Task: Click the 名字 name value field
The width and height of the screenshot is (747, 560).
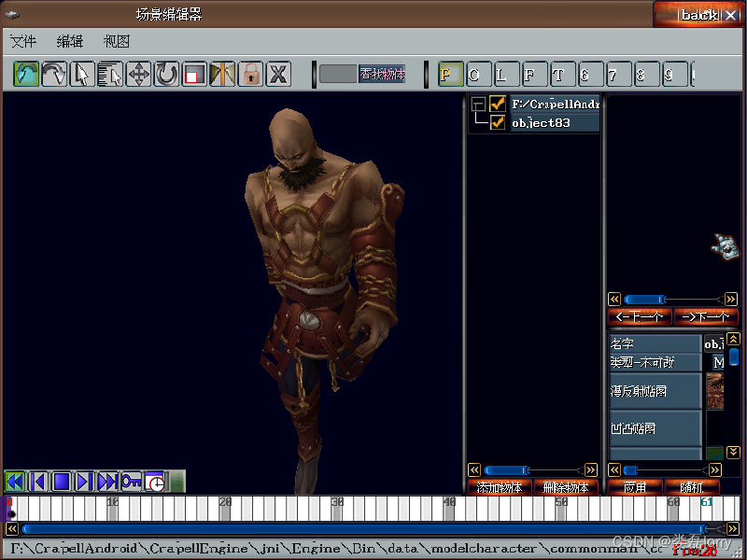Action: (713, 343)
